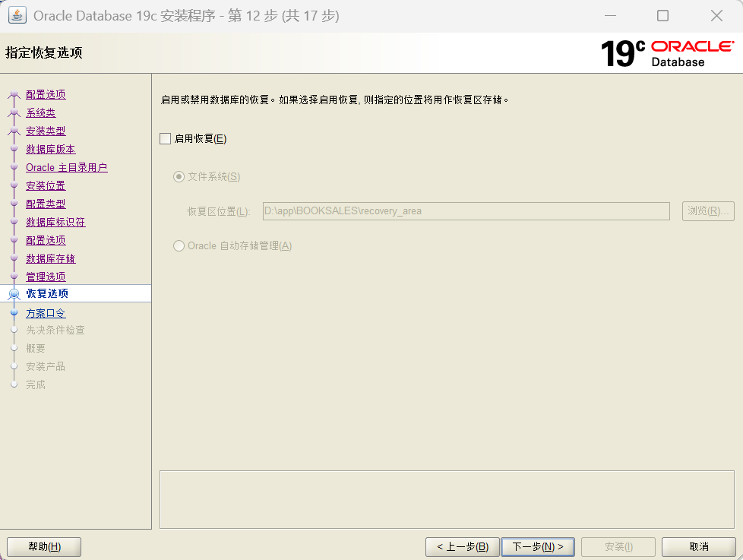Screen dimensions: 743x560
Task: Go to Oracle 主目录用户 step
Action: click(x=67, y=167)
